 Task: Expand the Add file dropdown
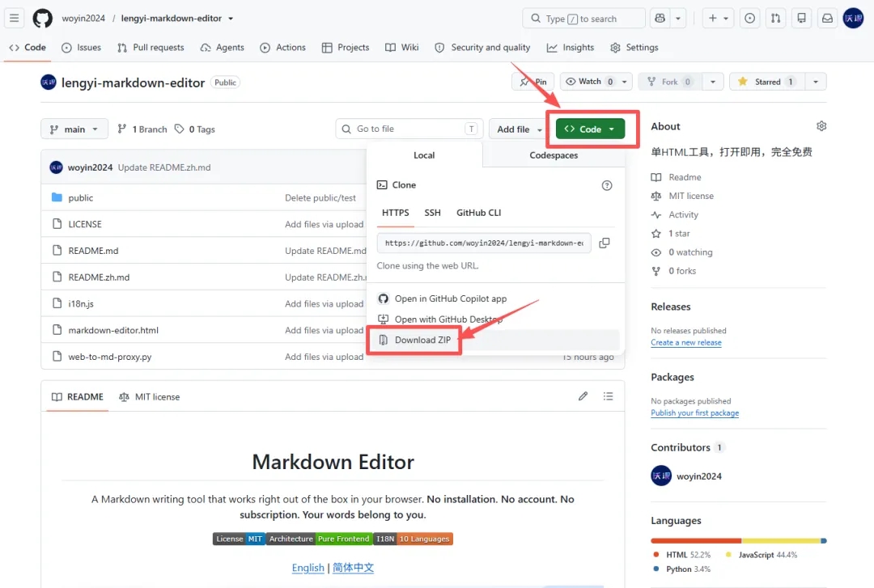coord(519,129)
